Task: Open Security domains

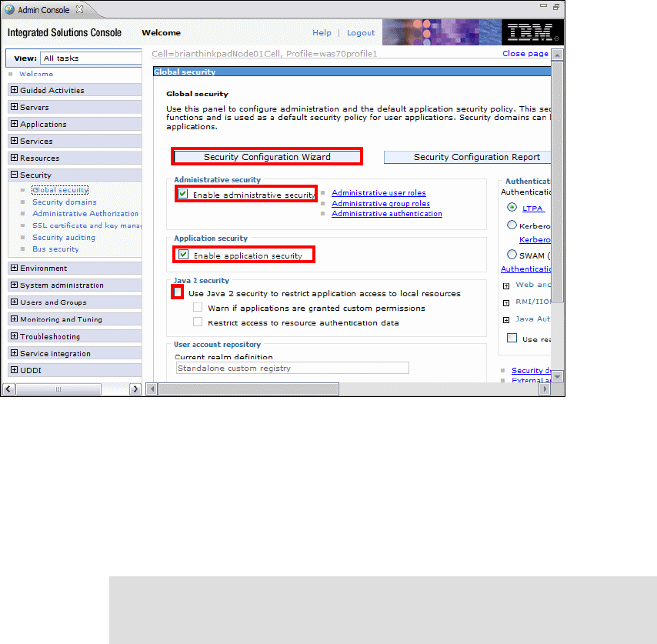Action: tap(65, 202)
